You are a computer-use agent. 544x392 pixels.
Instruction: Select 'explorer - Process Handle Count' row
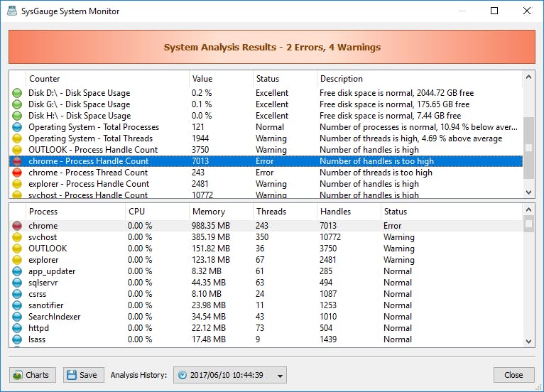pyautogui.click(x=266, y=184)
